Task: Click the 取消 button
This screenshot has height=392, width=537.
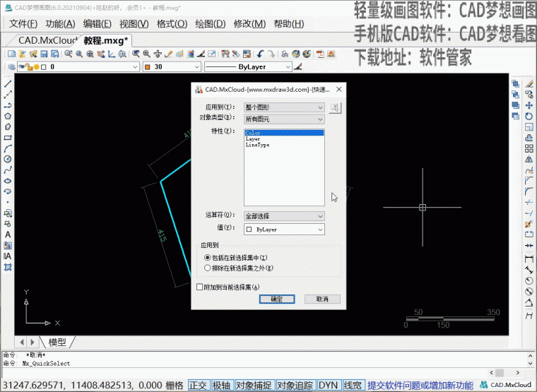Action: tap(322, 299)
